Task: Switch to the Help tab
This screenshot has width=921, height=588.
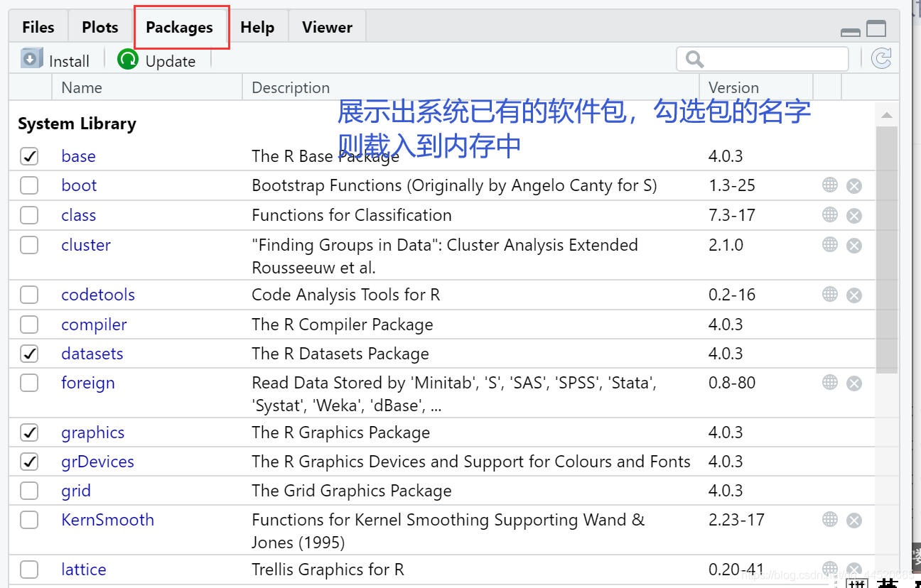Action: click(x=257, y=27)
